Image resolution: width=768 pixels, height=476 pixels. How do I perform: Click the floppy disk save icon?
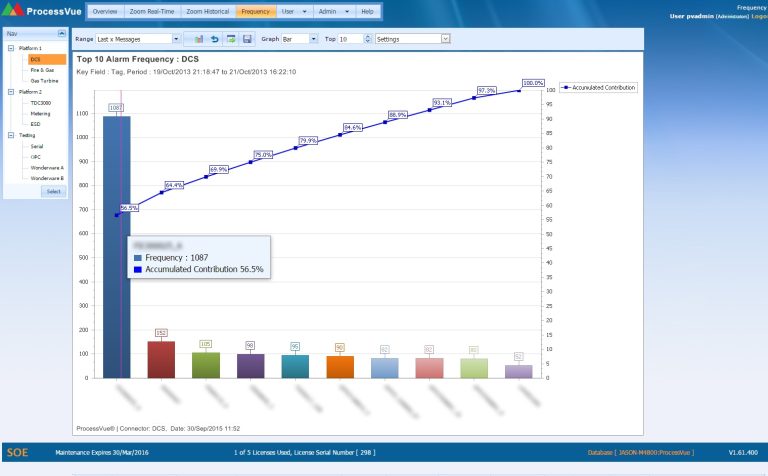click(x=247, y=39)
